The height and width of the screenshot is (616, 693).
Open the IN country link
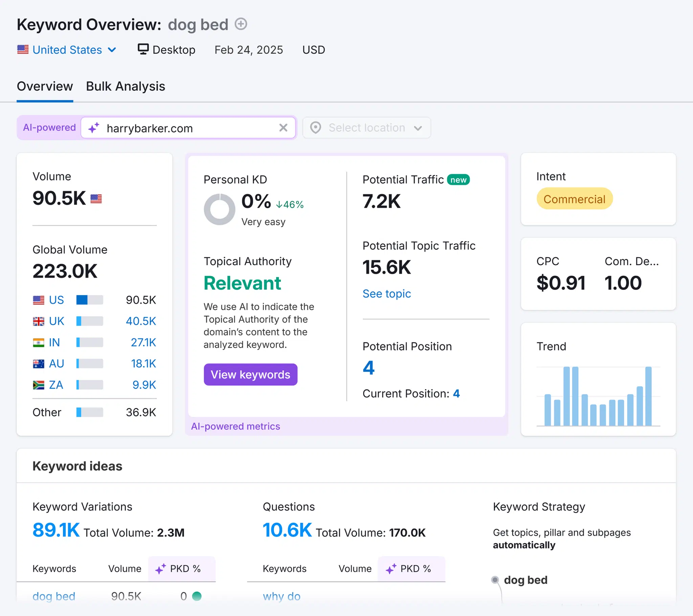(54, 342)
